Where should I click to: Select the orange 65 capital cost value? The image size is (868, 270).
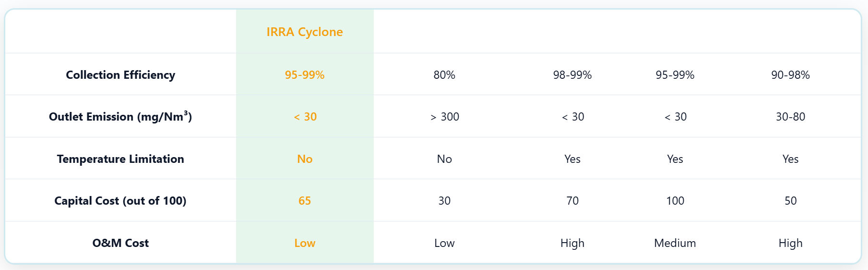(305, 201)
